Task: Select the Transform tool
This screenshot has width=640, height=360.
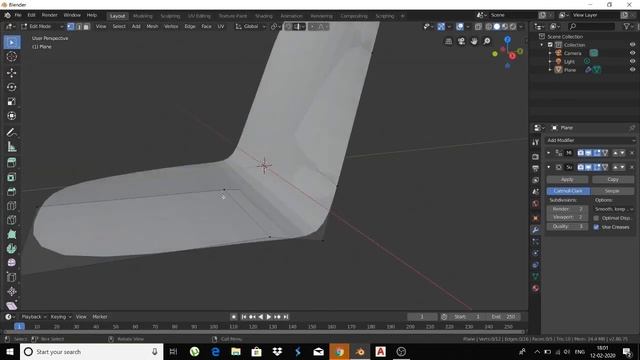Action: [x=11, y=116]
